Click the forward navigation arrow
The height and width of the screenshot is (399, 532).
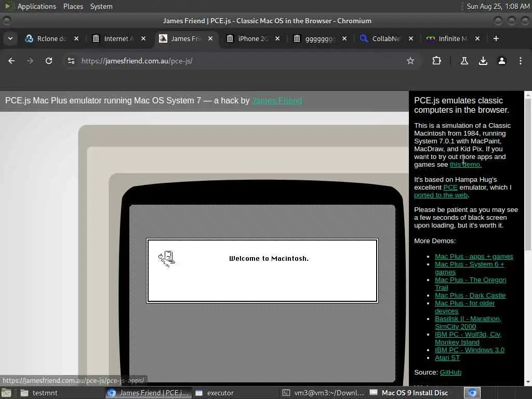pos(30,61)
